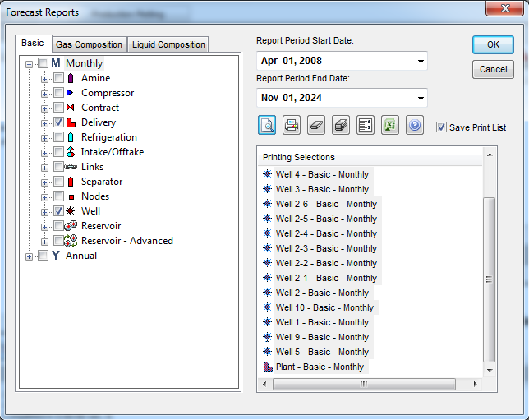The width and height of the screenshot is (529, 420).
Task: Click the stacked erasers icon button
Action: (x=341, y=126)
